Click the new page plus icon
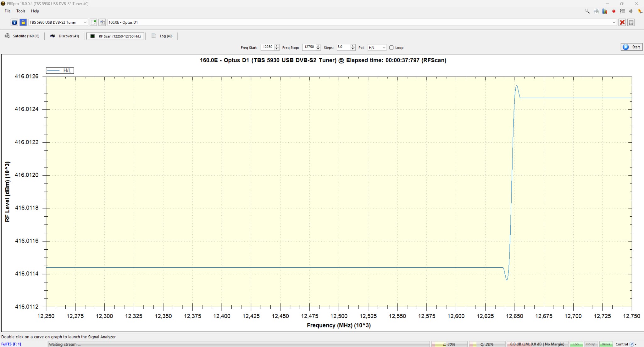 (x=93, y=22)
